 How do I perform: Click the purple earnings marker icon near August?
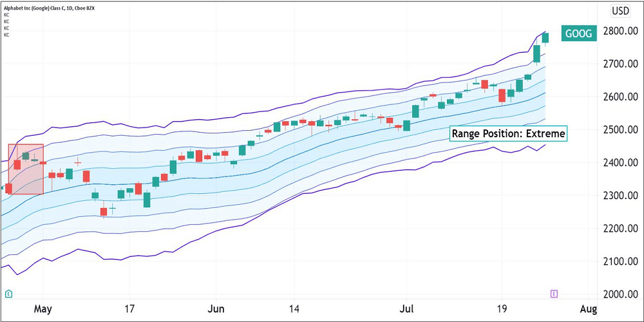[x=554, y=294]
